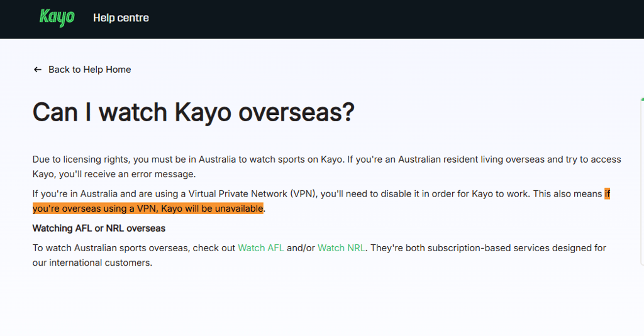644x336 pixels.
Task: Click the back arrow icon
Action: [37, 70]
